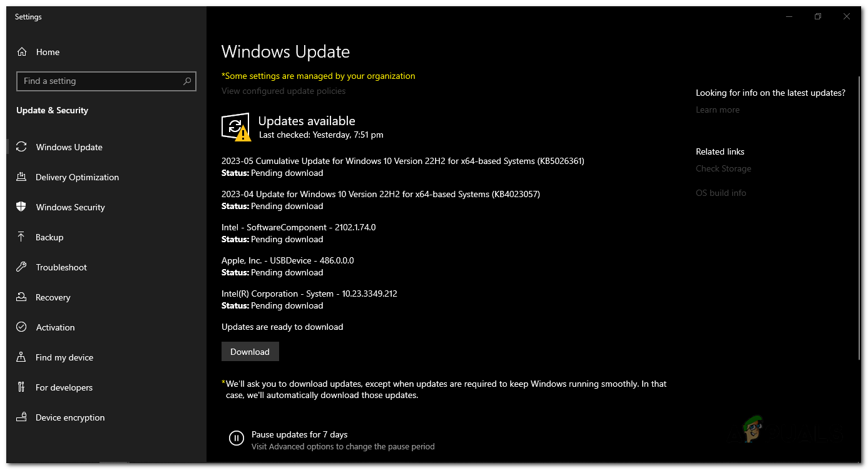Click the Activation checkmark icon
The width and height of the screenshot is (868, 470).
tap(21, 327)
